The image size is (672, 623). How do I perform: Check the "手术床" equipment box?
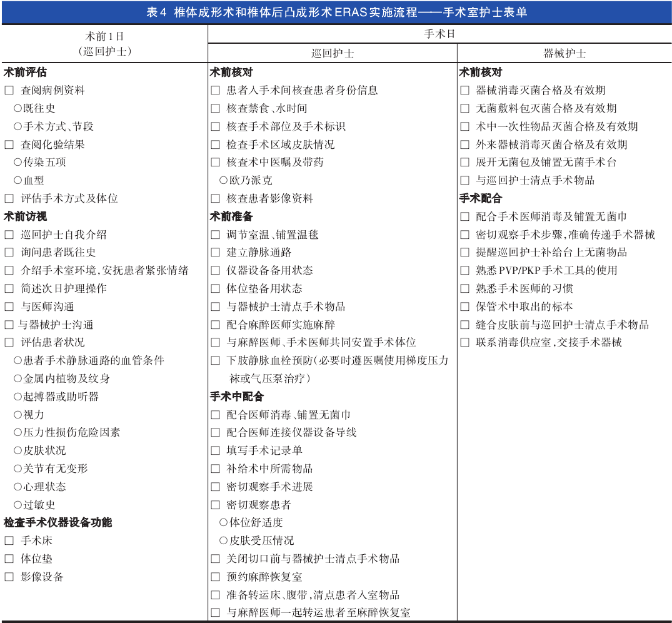coord(9,540)
